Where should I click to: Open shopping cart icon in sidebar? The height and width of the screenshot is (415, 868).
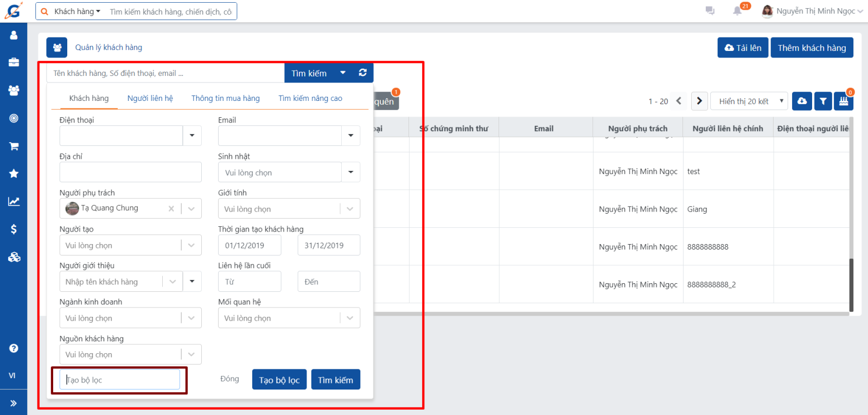(x=14, y=146)
